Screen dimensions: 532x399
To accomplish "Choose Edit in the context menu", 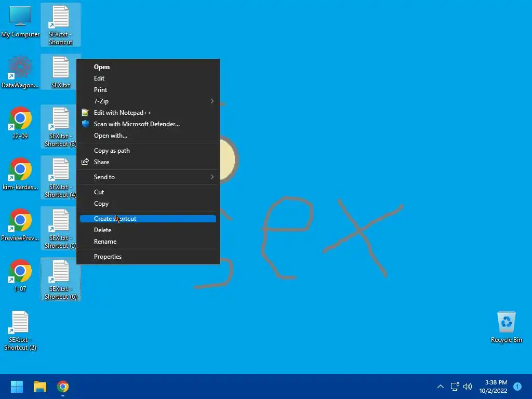I will 148,78.
